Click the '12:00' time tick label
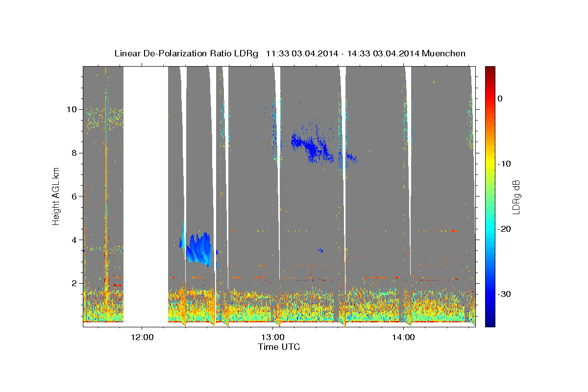This screenshot has width=588, height=392. pyautogui.click(x=142, y=337)
